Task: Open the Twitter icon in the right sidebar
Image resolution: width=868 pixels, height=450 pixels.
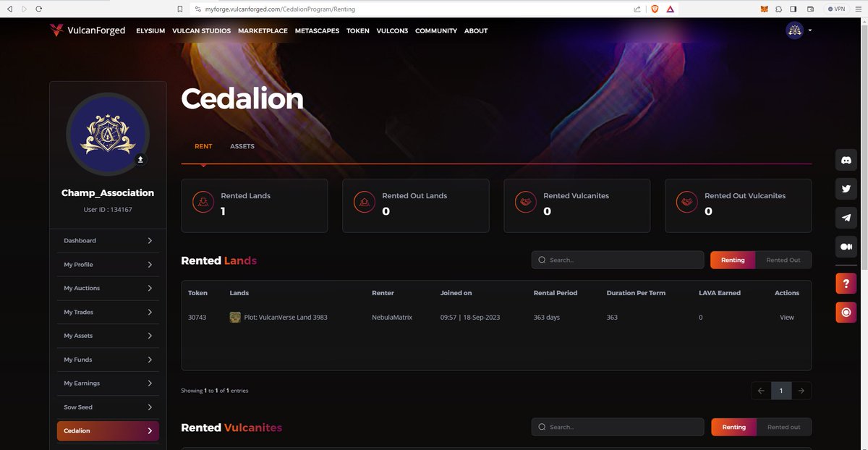Action: click(x=846, y=188)
